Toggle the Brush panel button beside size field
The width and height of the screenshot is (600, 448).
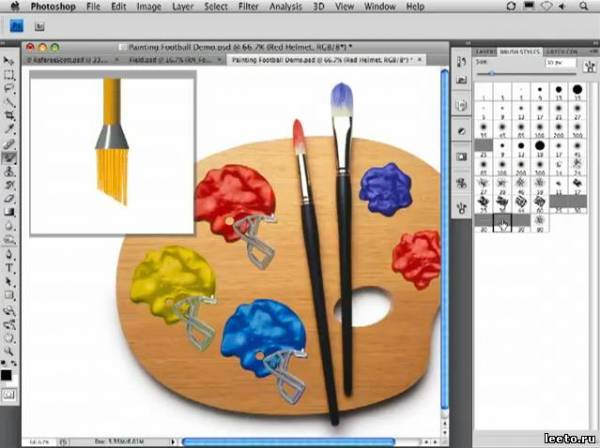590,66
